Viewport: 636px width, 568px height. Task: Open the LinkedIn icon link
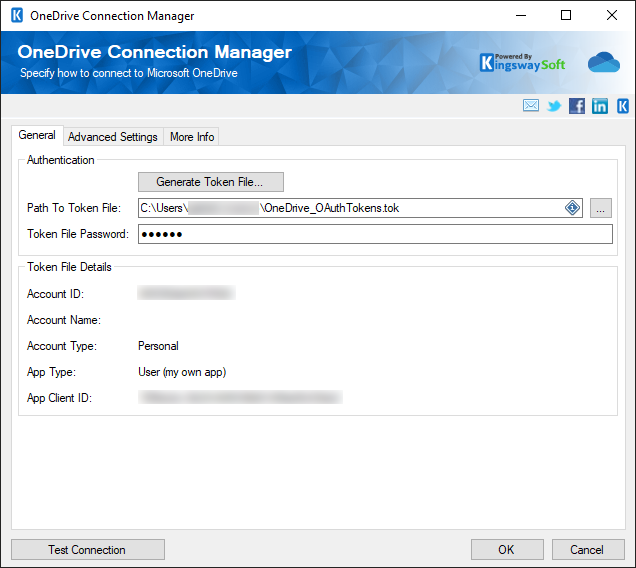[x=600, y=106]
